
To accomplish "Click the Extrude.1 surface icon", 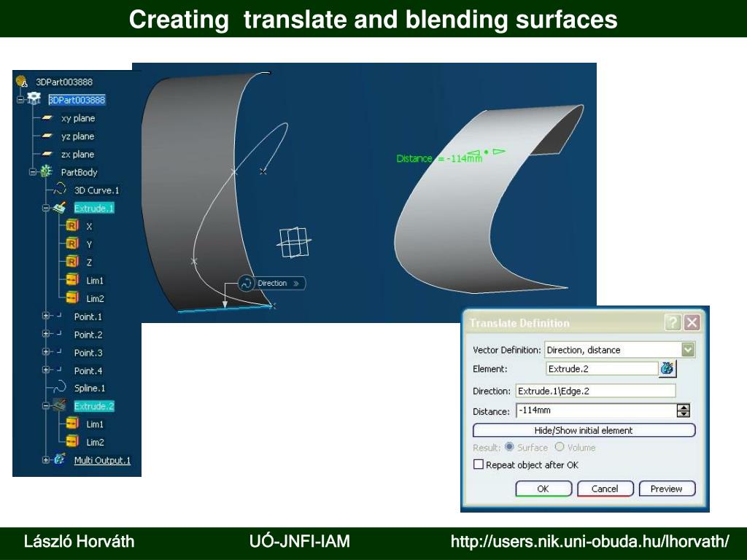I will (x=60, y=208).
